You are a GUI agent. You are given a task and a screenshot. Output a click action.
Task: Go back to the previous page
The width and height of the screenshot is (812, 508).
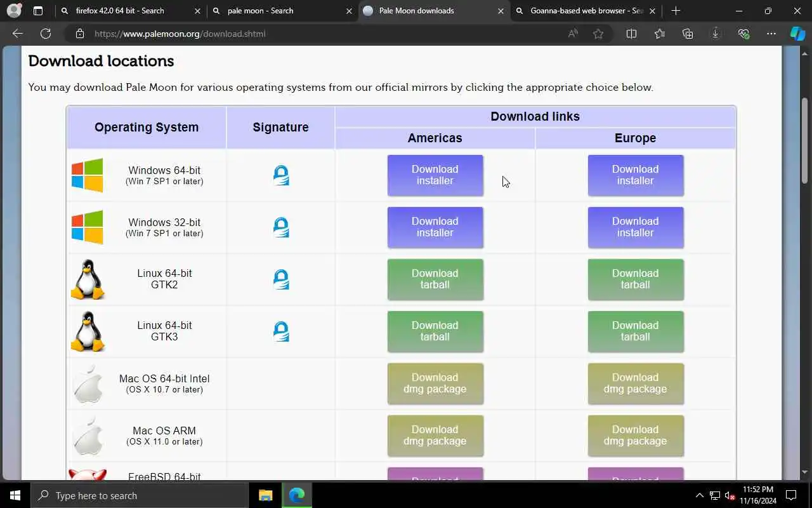(18, 34)
